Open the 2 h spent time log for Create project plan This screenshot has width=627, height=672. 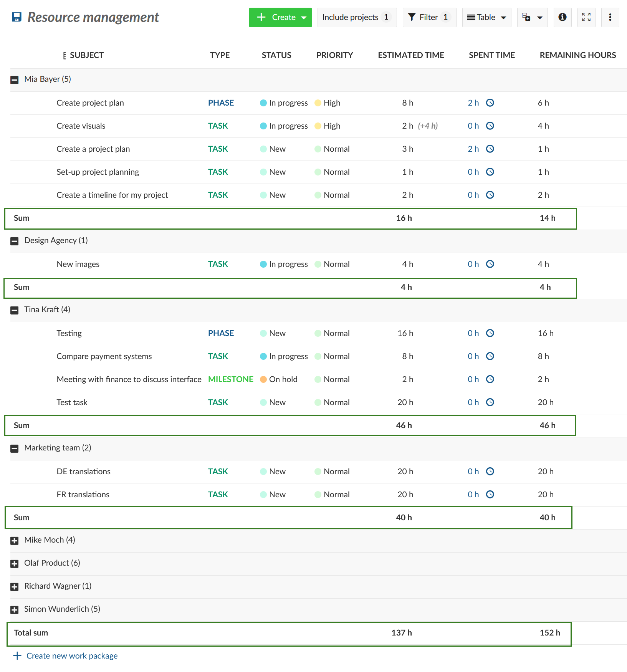[473, 103]
